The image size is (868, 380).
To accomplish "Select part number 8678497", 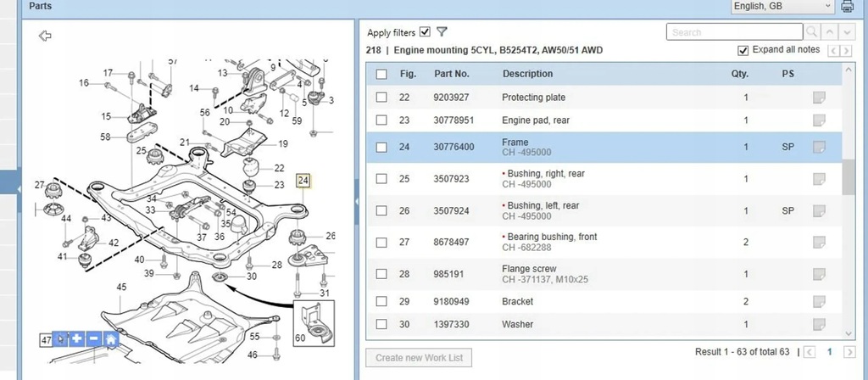I will 451,242.
